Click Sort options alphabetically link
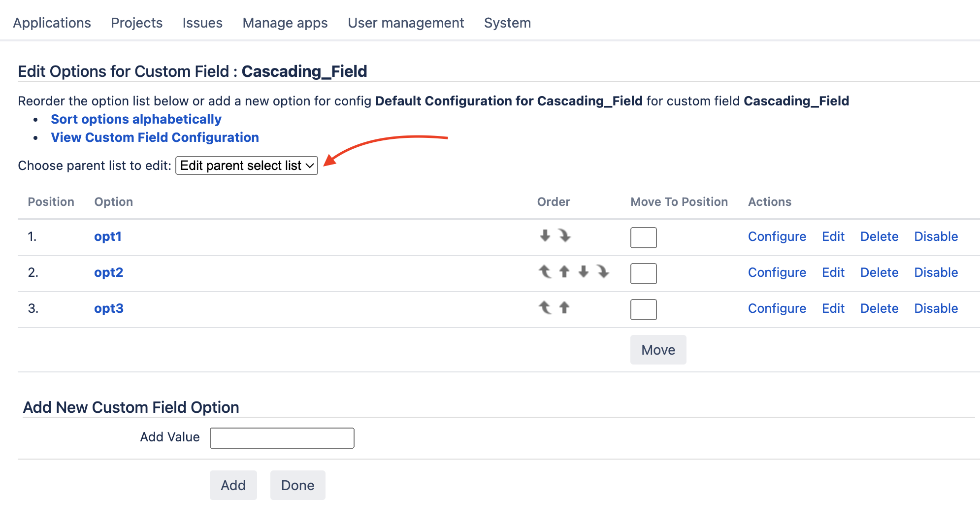 [136, 119]
